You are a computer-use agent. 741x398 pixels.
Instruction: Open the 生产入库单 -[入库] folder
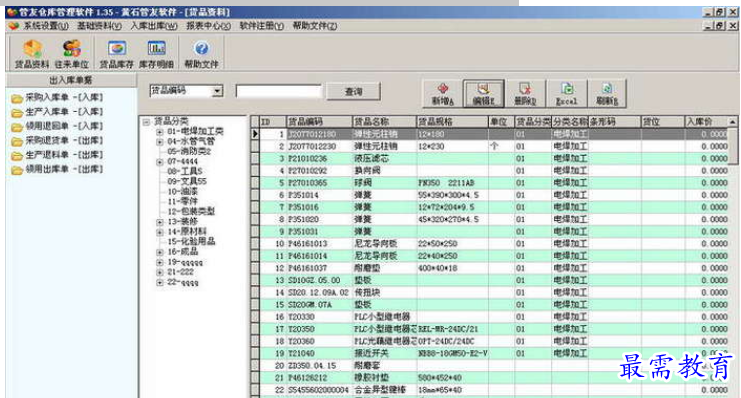57,112
